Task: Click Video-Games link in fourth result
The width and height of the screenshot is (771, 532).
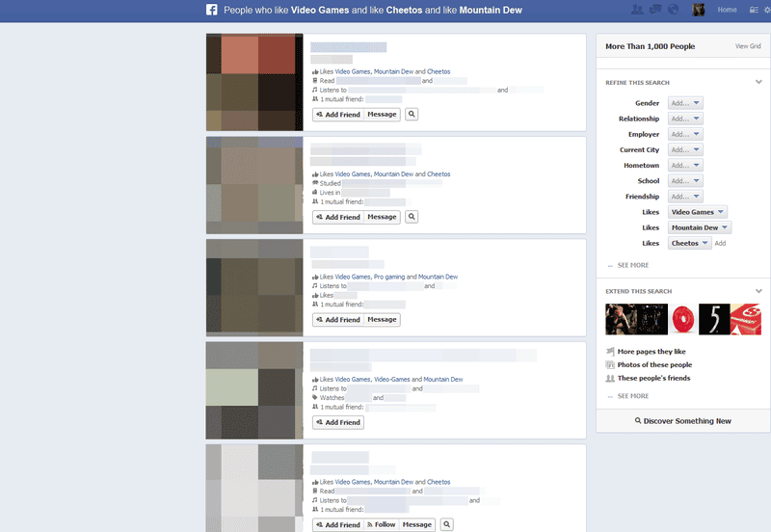Action: point(392,380)
